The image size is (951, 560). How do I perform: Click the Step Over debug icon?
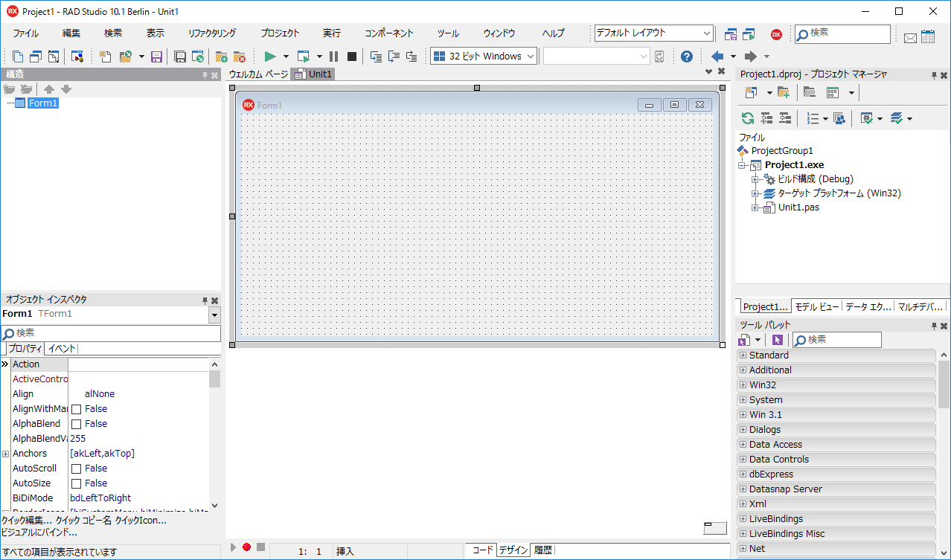click(394, 57)
